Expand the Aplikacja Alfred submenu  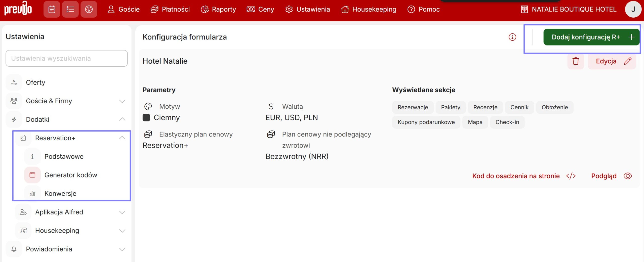(122, 212)
